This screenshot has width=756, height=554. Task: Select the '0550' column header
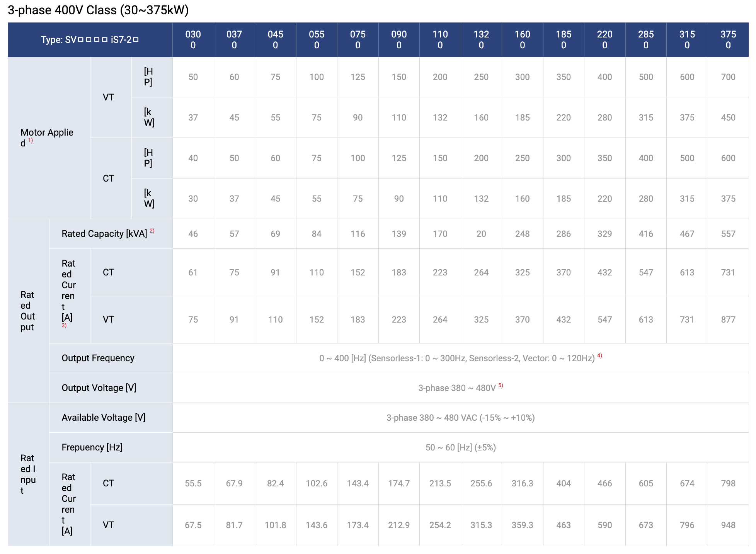pyautogui.click(x=317, y=40)
